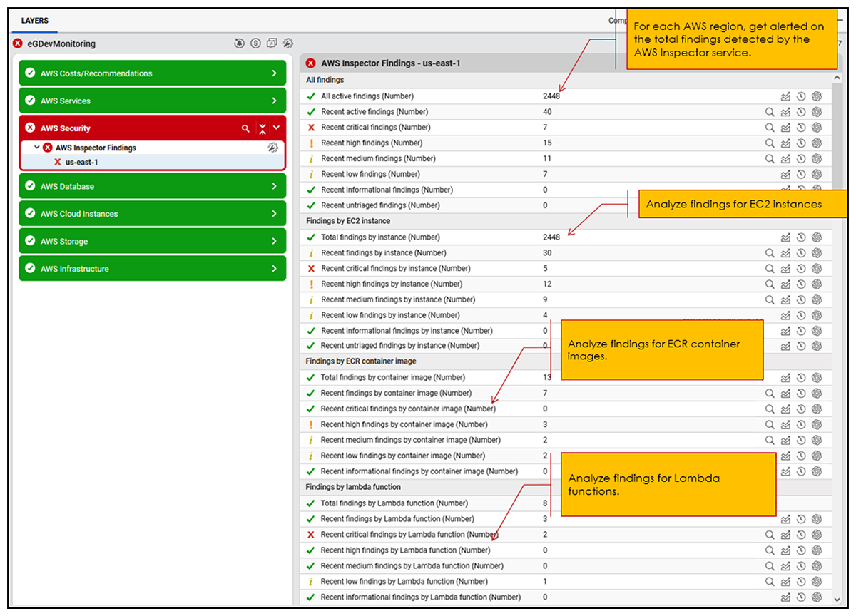The width and height of the screenshot is (856, 616).
Task: Click the eGDevMonitoring component name
Action: [61, 43]
